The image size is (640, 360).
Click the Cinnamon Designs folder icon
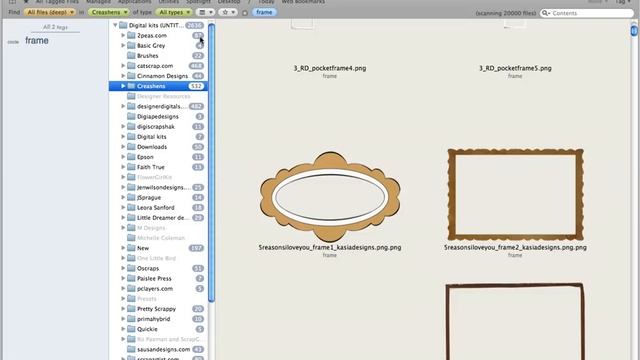(131, 76)
